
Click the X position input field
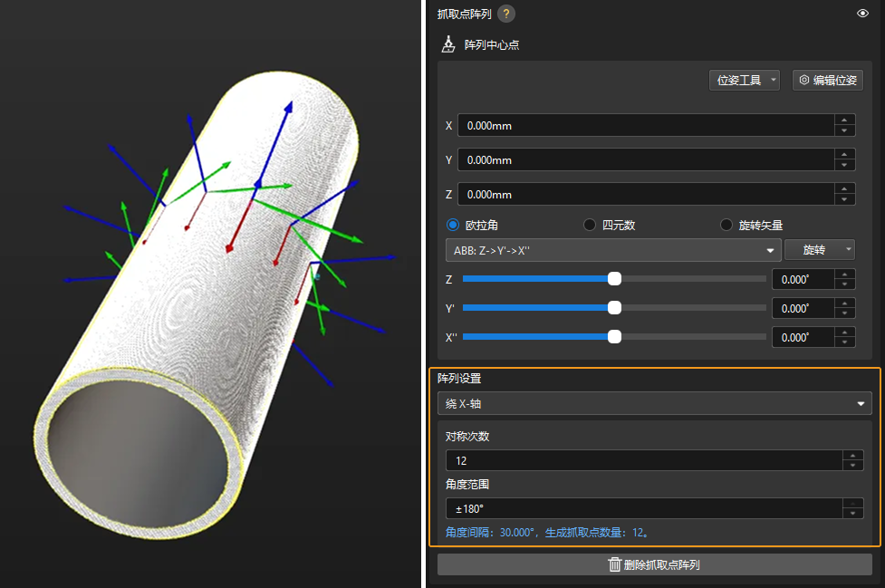[x=644, y=126]
